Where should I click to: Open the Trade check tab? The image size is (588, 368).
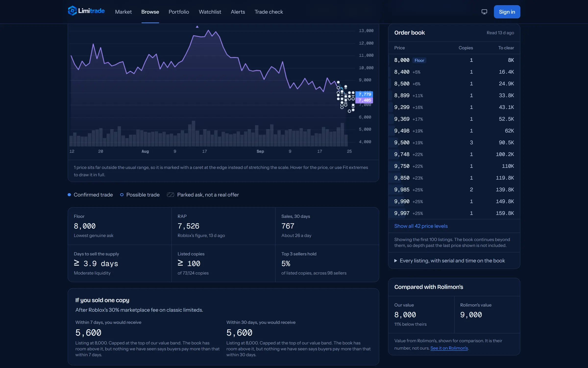269,12
